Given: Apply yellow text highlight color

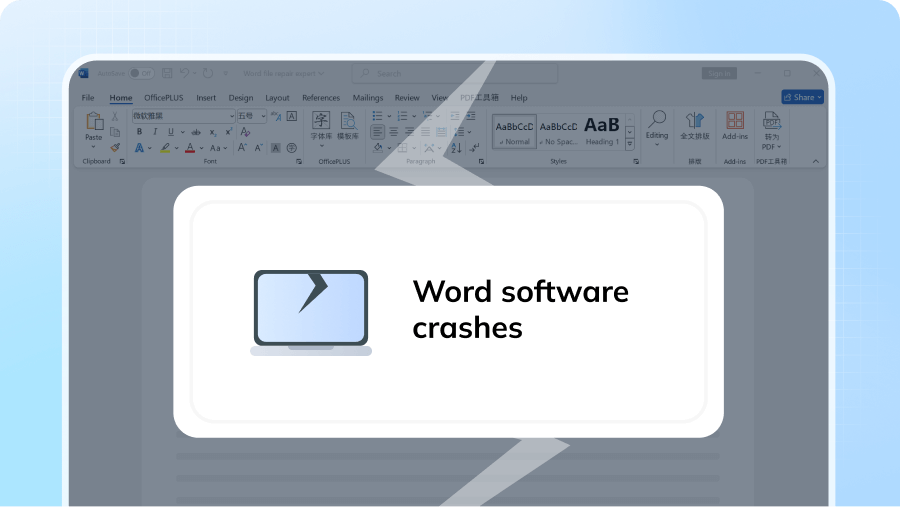Looking at the screenshot, I should (x=165, y=148).
